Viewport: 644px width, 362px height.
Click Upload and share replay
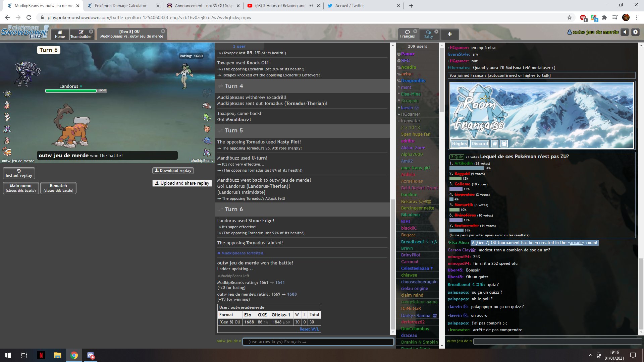click(182, 183)
